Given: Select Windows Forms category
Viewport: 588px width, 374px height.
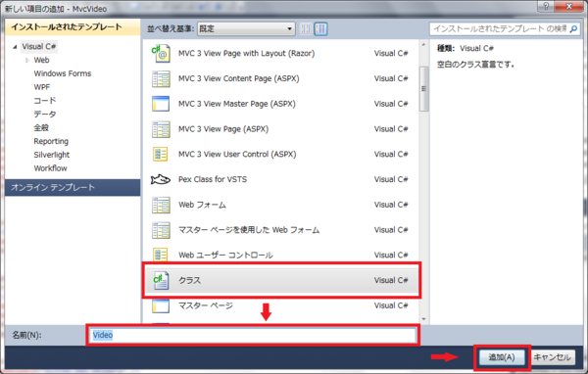Looking at the screenshot, I should pyautogui.click(x=63, y=73).
